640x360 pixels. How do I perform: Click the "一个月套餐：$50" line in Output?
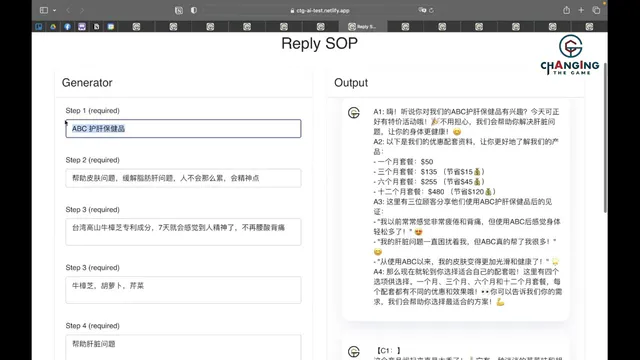(x=403, y=162)
